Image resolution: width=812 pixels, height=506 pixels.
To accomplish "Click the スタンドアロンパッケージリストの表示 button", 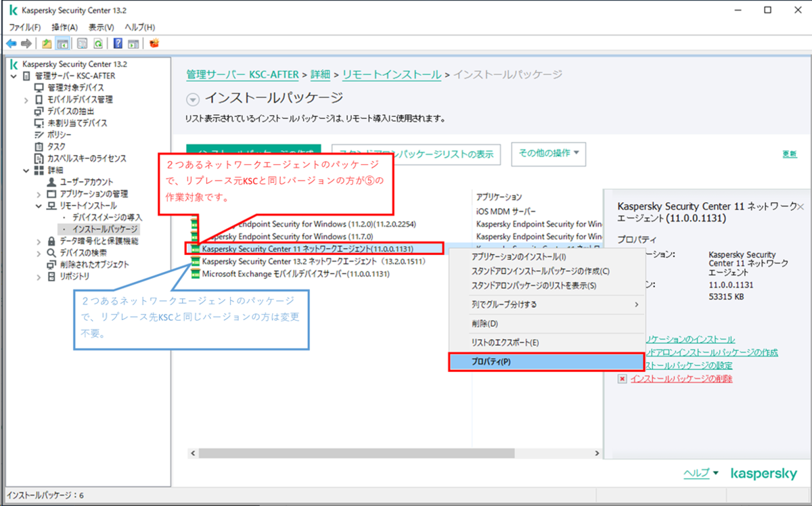I will [417, 154].
